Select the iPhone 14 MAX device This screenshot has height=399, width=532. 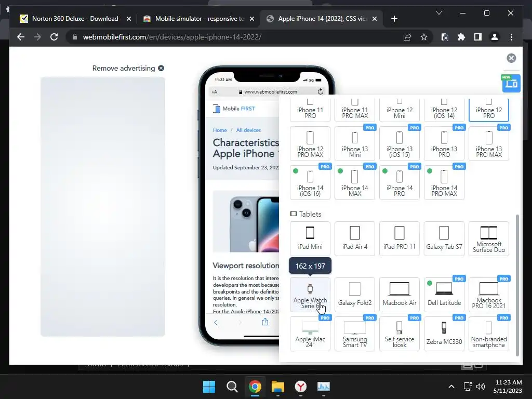[355, 182]
